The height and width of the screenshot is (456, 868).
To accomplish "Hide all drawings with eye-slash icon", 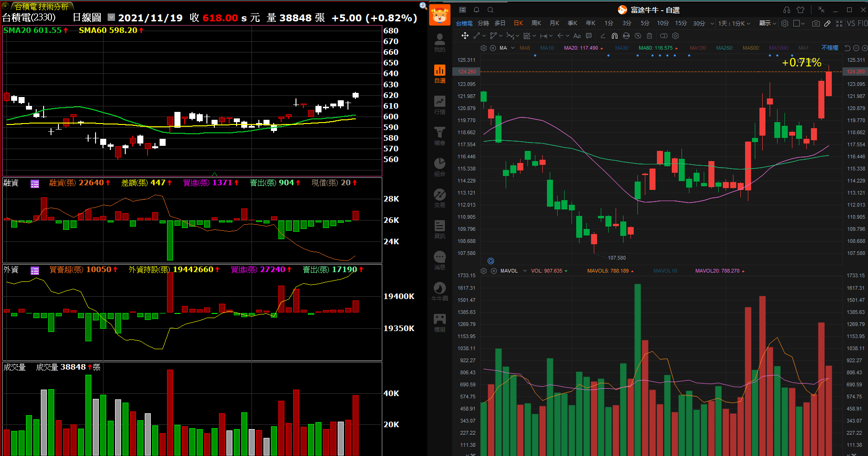I will [x=638, y=36].
